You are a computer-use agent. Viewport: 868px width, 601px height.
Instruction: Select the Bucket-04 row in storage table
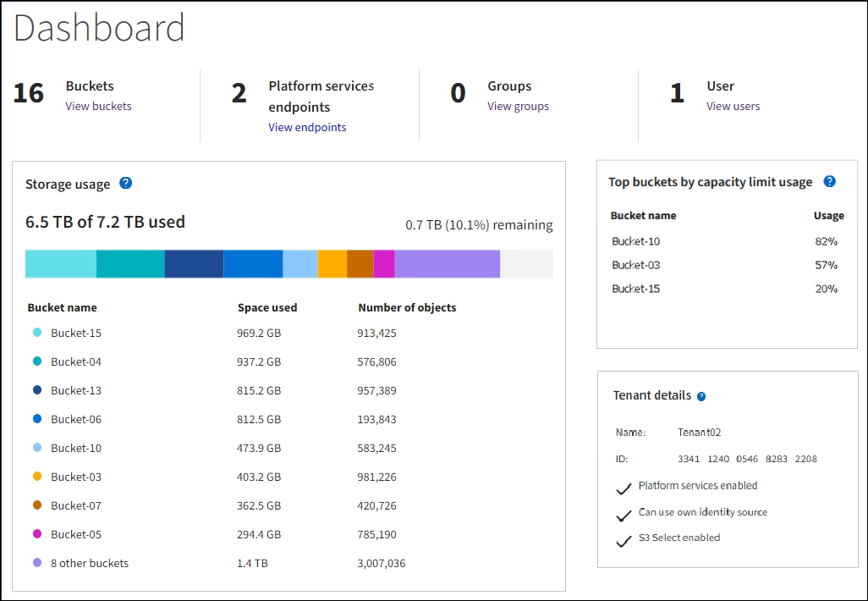pyautogui.click(x=76, y=362)
